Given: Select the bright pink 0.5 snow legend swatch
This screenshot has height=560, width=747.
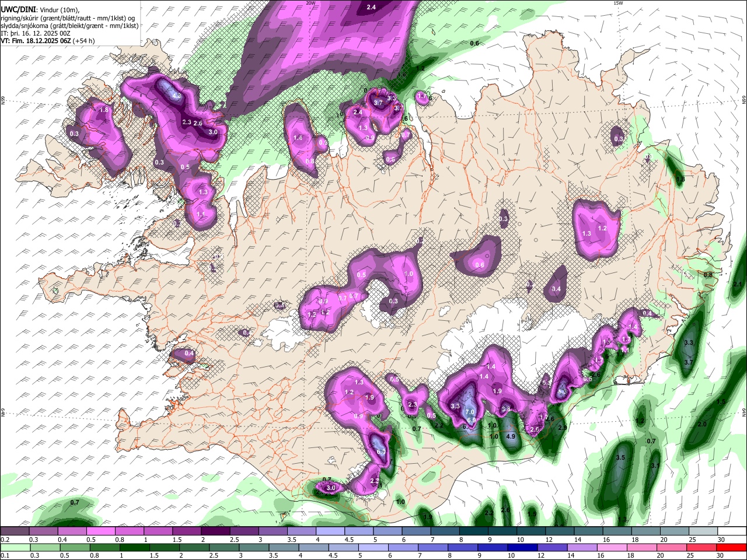Looking at the screenshot, I should coord(101,531).
